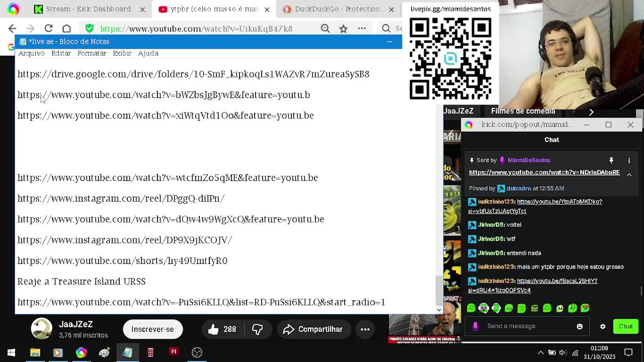Open Notepad Formatar menu
The image size is (644, 362).
point(92,53)
